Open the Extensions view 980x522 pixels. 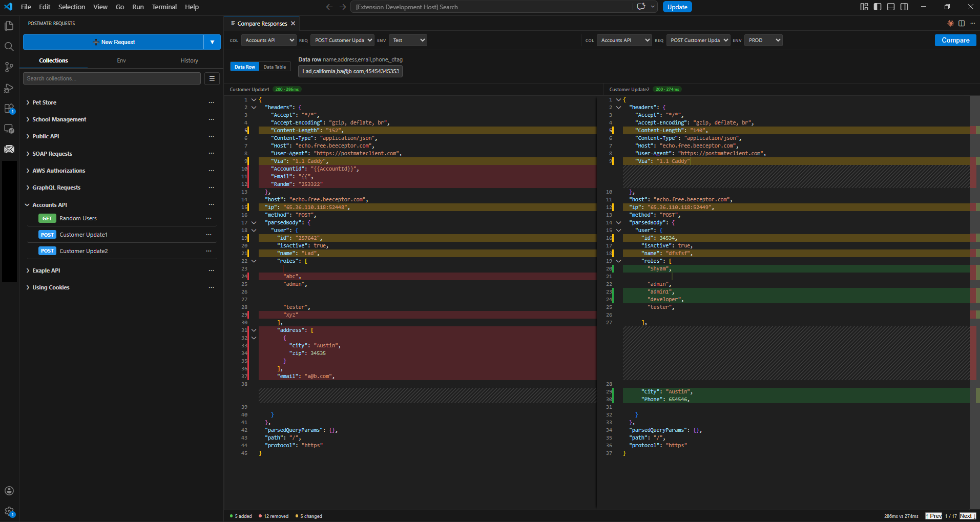tap(9, 109)
